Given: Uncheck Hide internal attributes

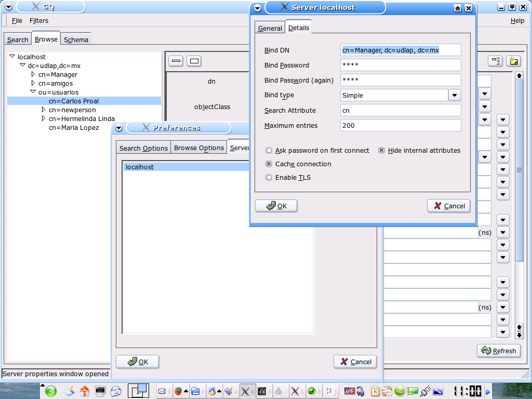Looking at the screenshot, I should (381, 151).
